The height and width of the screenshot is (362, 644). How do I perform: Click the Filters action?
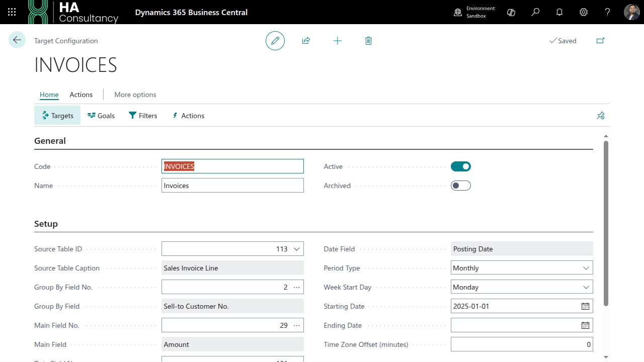click(143, 116)
